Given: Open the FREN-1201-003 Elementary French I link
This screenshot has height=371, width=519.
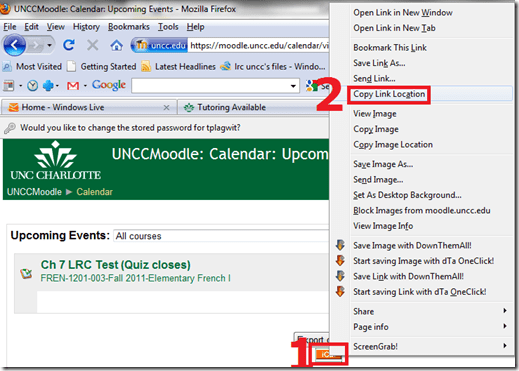Looking at the screenshot, I should (135, 278).
